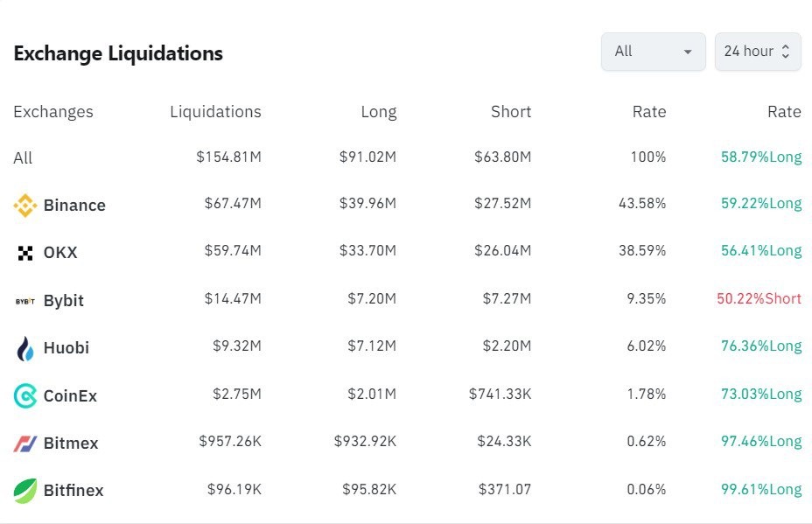
Task: Sort by the Liquidations column header
Action: click(215, 112)
